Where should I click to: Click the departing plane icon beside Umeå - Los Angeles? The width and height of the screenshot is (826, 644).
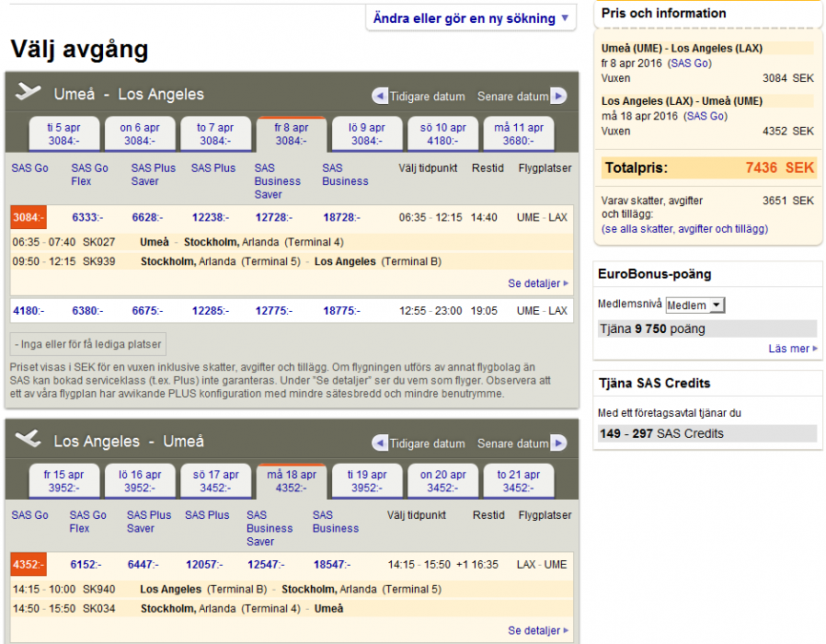point(29,93)
